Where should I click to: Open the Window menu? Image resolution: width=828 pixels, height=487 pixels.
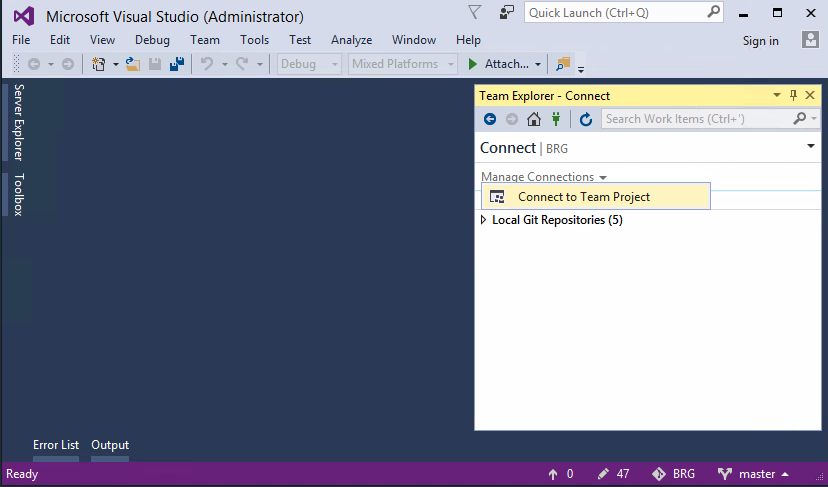point(414,40)
